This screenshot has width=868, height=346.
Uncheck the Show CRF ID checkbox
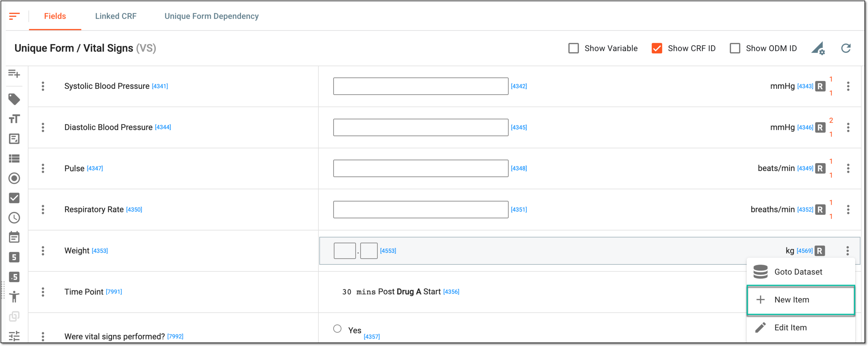pos(657,48)
